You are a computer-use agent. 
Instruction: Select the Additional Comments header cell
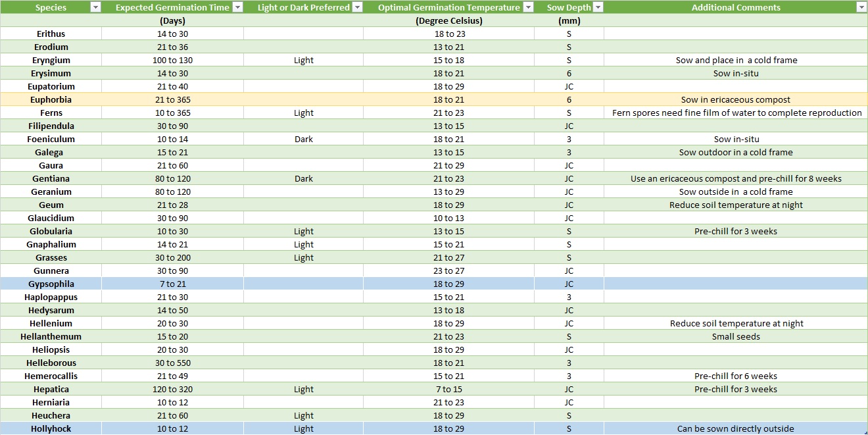coord(736,7)
